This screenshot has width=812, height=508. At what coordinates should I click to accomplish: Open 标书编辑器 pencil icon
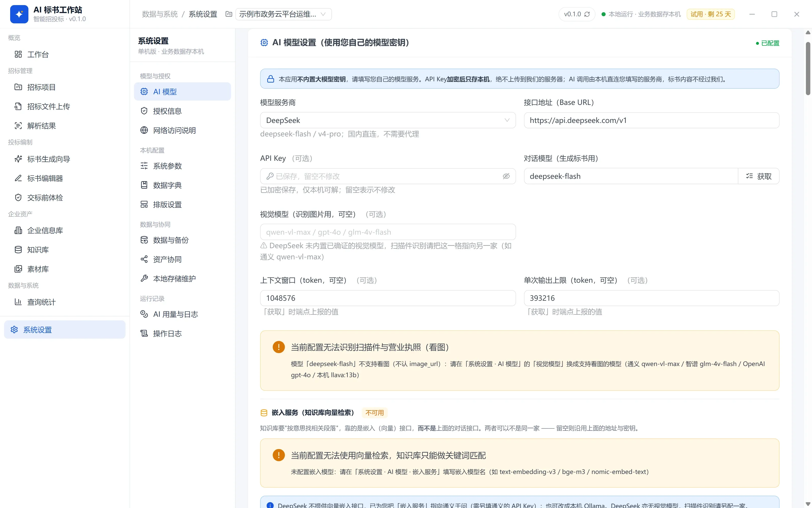(18, 178)
